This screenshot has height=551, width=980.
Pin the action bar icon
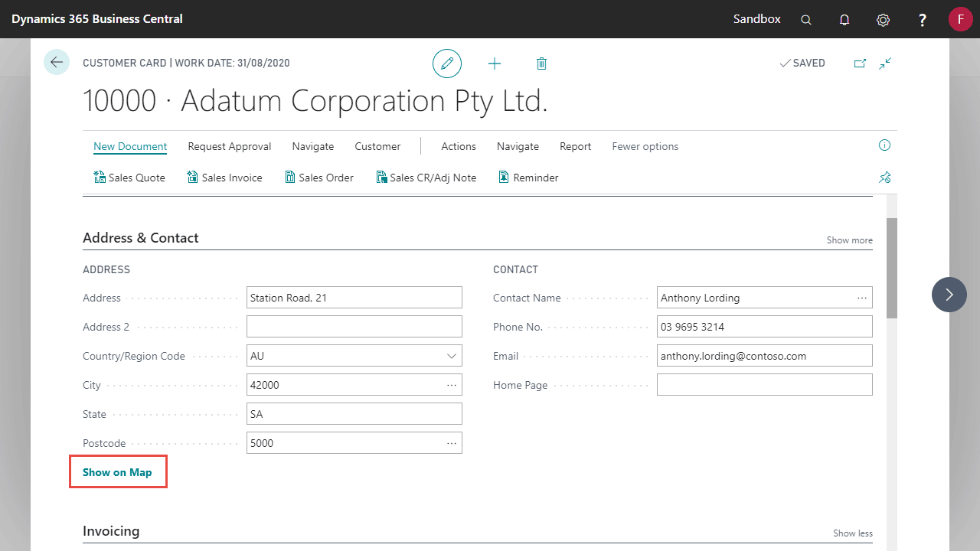(885, 178)
